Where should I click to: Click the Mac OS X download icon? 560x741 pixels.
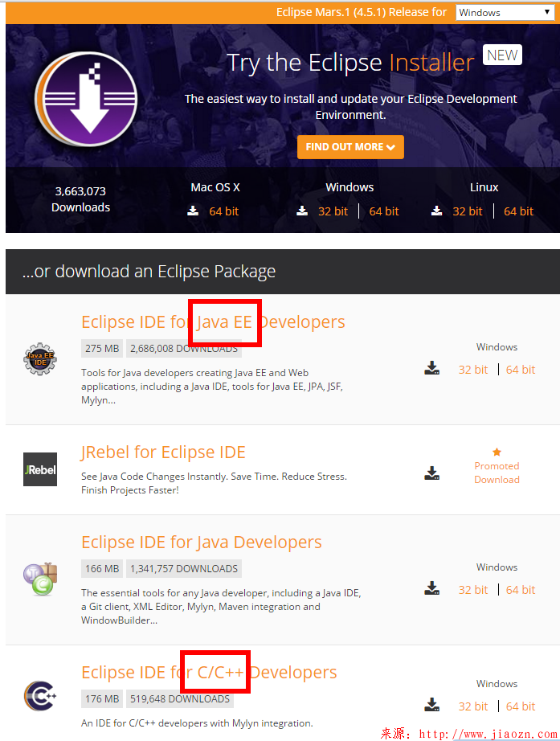[193, 211]
